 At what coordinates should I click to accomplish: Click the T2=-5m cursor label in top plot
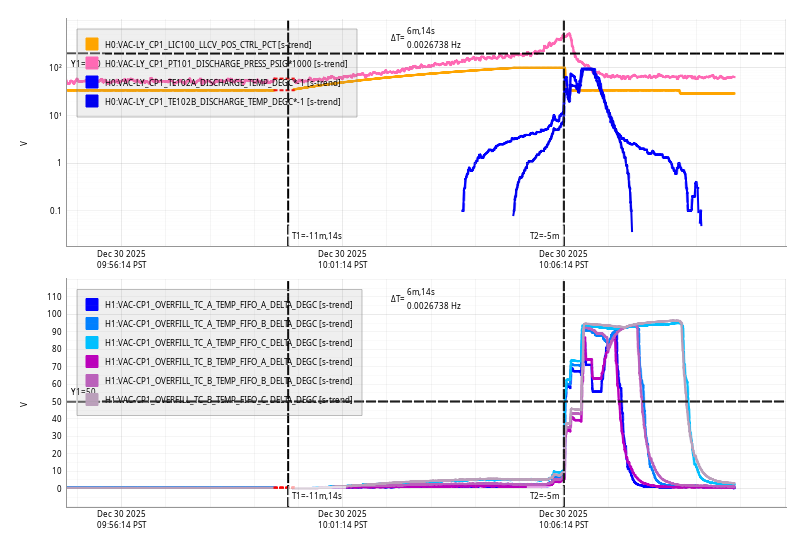[x=544, y=236]
